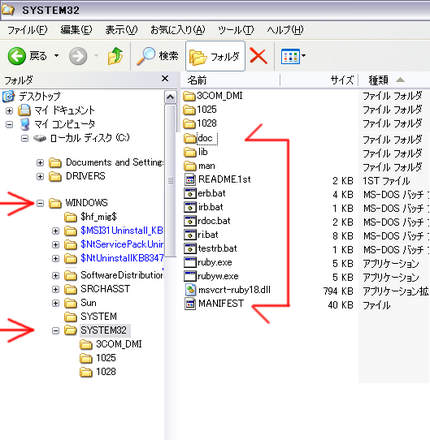Screen dimensions: 430x440
Task: Select the ruby.exe file icon
Action: pos(190,262)
